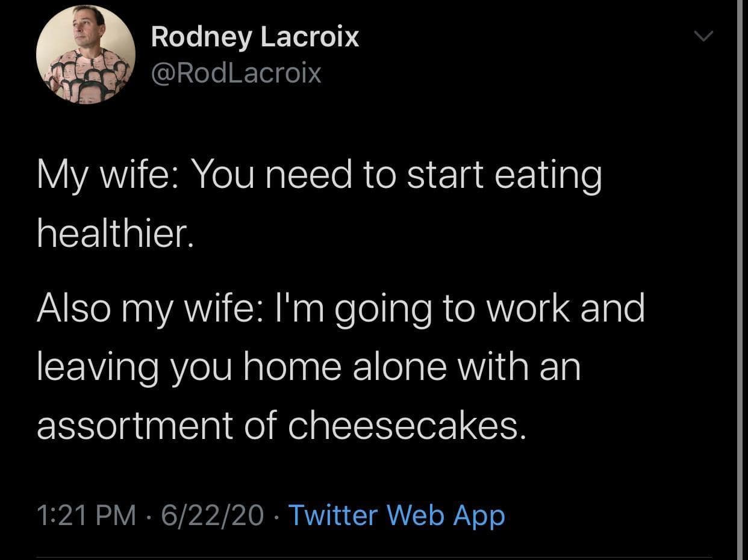Click the vertical scrollbar on the right edge
This screenshot has width=748, height=560.
point(740,280)
